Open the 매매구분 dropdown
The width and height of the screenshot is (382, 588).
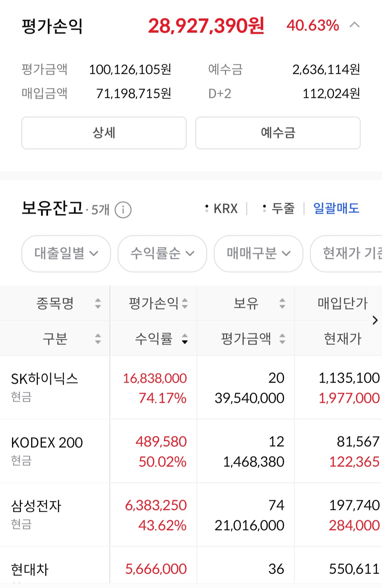259,254
